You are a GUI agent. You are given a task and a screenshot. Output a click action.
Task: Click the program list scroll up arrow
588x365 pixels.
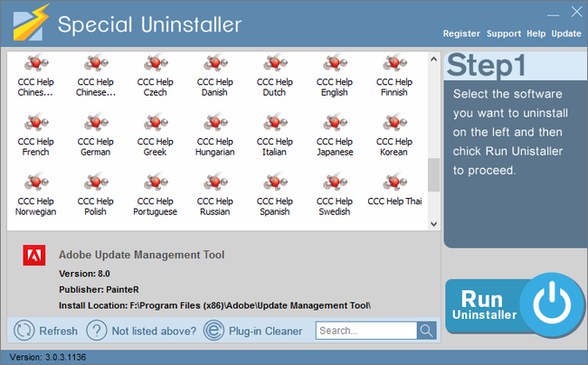click(x=434, y=59)
